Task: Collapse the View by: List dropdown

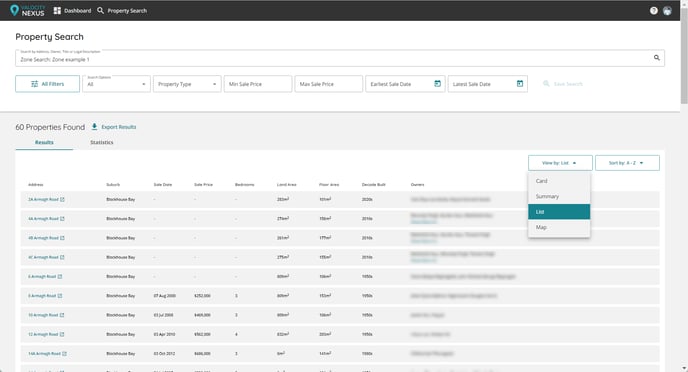Action: coord(560,163)
